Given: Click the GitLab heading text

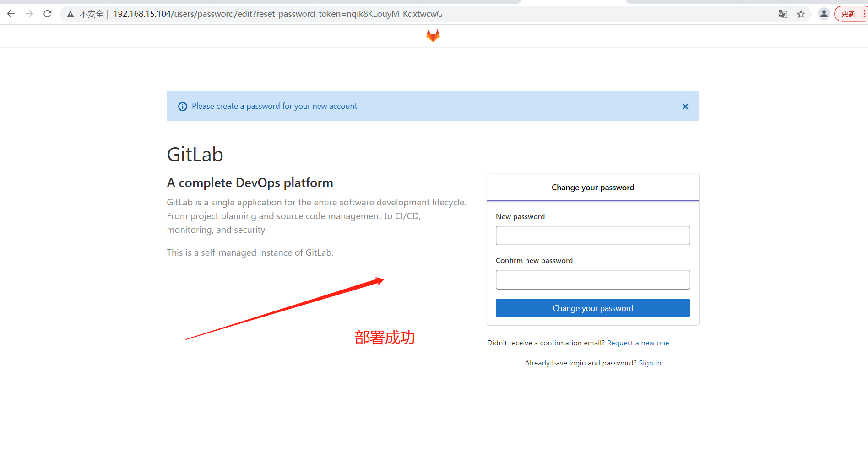Looking at the screenshot, I should pos(195,155).
